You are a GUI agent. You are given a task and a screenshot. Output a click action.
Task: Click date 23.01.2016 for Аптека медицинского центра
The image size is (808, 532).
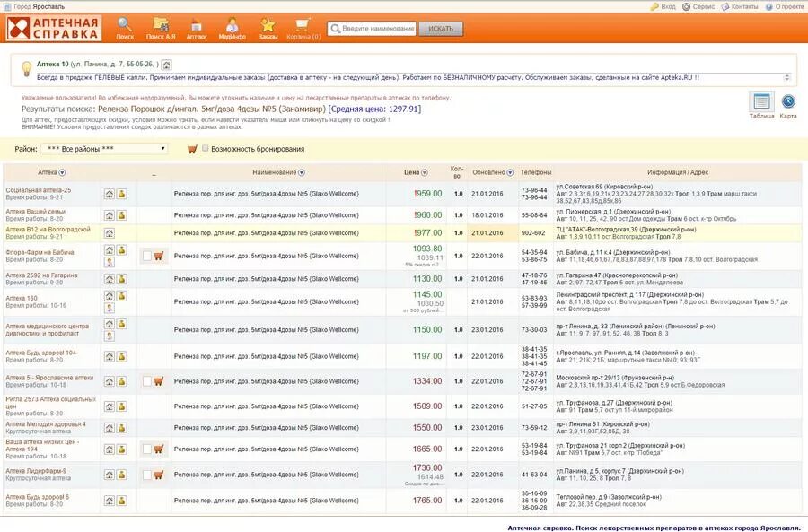click(x=487, y=329)
